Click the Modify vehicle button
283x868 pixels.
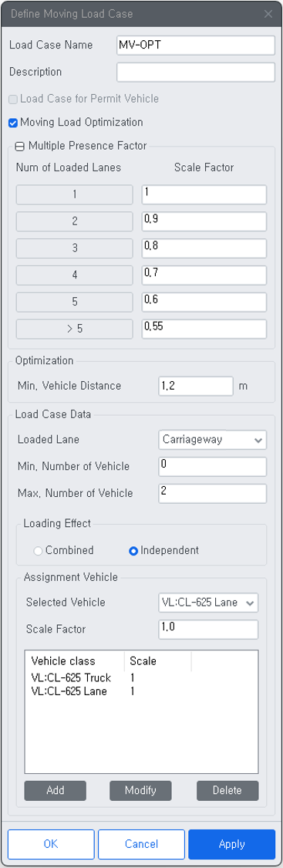coord(140,791)
